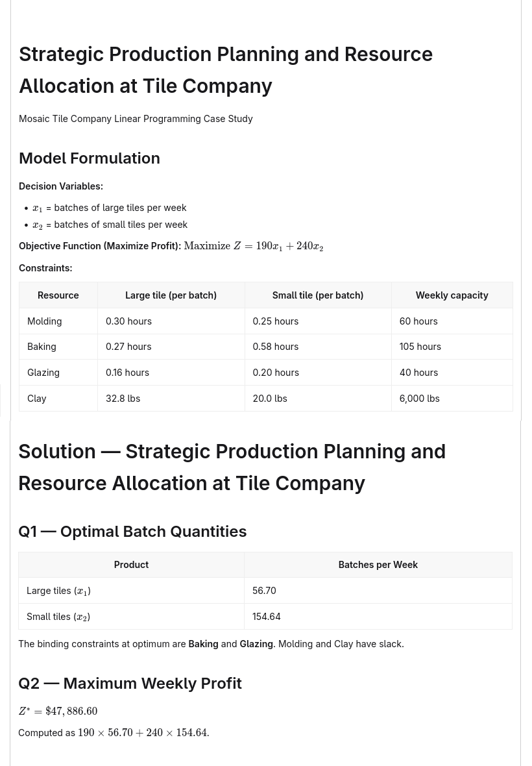Viewport: 532px width, 766px height.
Task: Click the 154.64 small tiles value cell
Action: click(378, 617)
